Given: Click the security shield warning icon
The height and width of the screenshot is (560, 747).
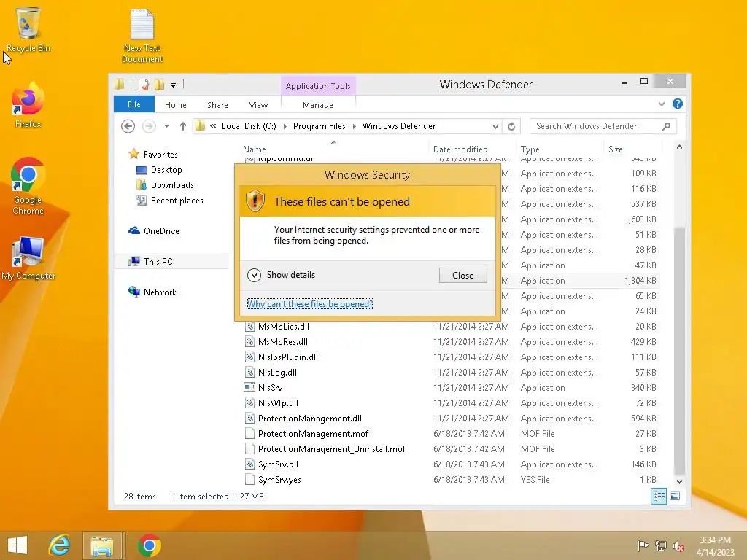Looking at the screenshot, I should (x=255, y=201).
